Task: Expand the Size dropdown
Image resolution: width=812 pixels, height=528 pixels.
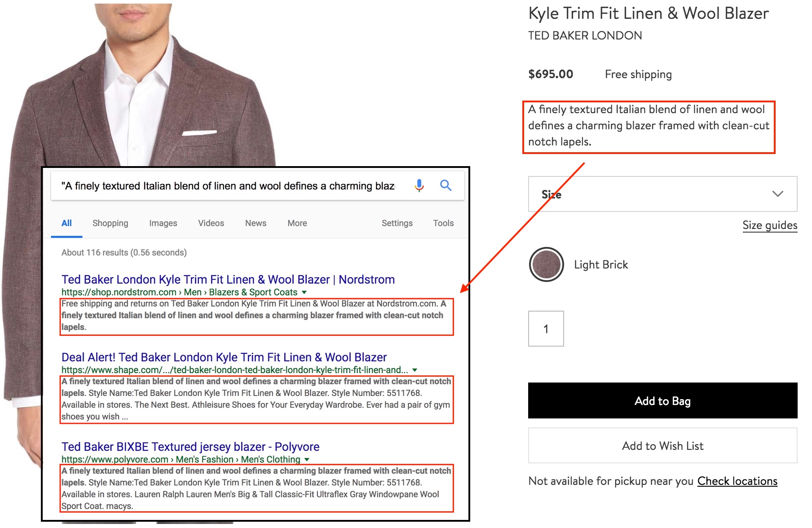Action: pyautogui.click(x=662, y=194)
